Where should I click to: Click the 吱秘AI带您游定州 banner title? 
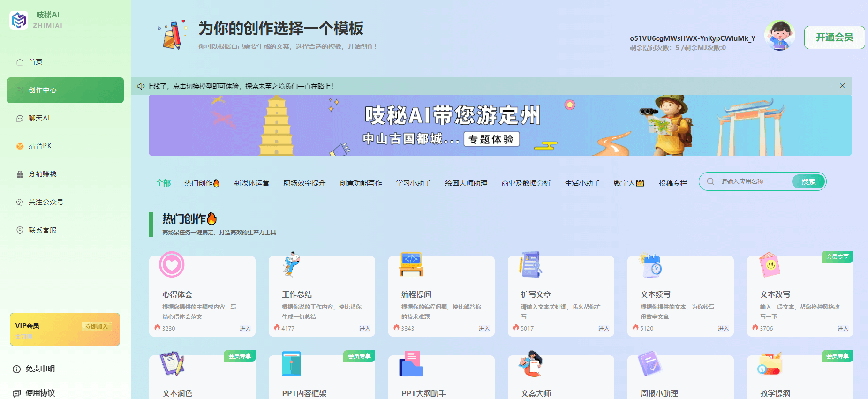click(x=453, y=115)
